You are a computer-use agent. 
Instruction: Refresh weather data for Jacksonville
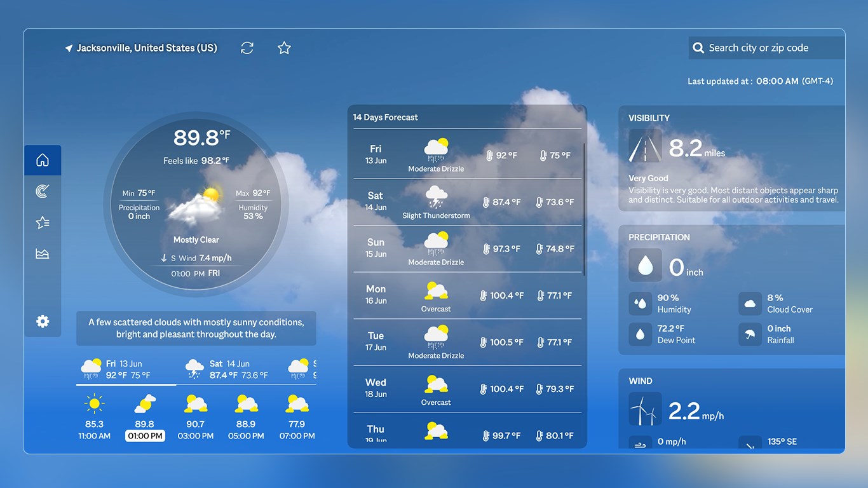tap(247, 47)
